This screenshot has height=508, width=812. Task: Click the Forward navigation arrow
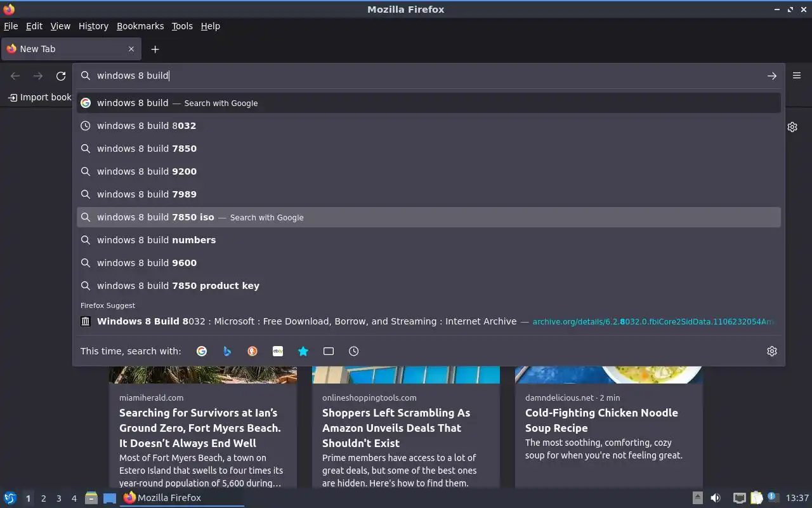tap(38, 76)
